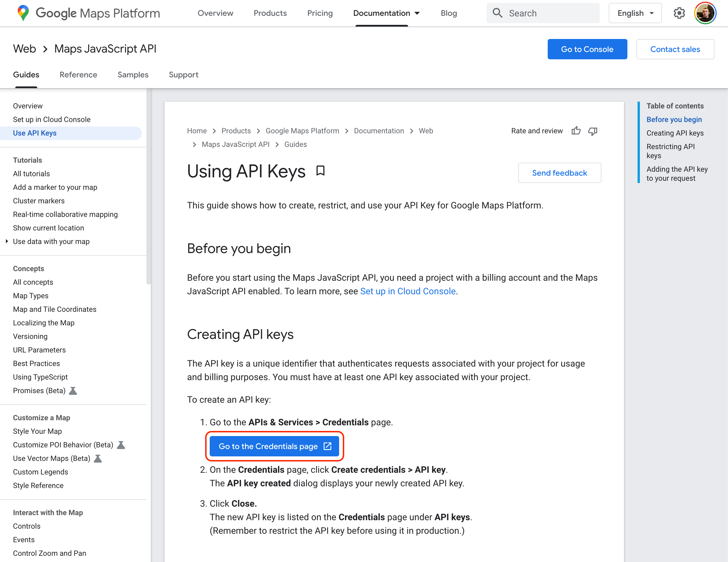This screenshot has width=728, height=562.
Task: Open the settings gear icon
Action: click(x=679, y=13)
